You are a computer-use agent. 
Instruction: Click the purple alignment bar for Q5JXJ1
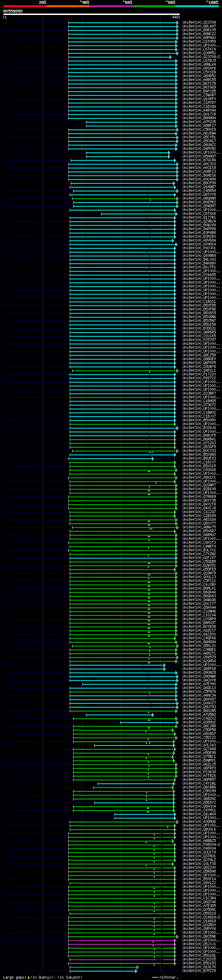tap(122, 944)
